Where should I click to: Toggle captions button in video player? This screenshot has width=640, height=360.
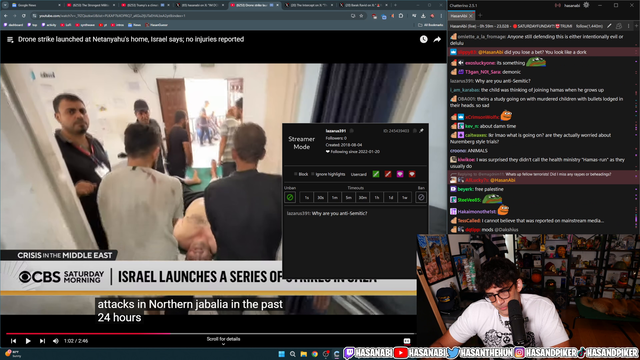click(x=407, y=341)
